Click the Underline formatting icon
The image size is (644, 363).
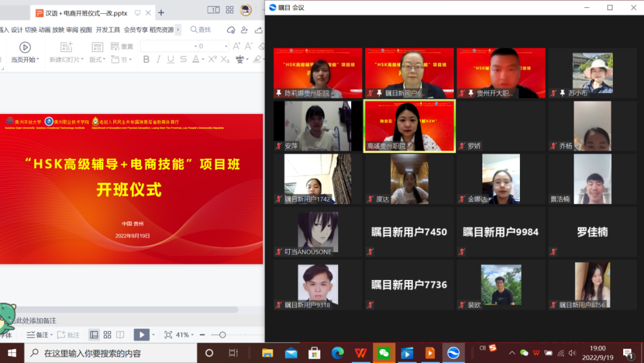pos(171,59)
